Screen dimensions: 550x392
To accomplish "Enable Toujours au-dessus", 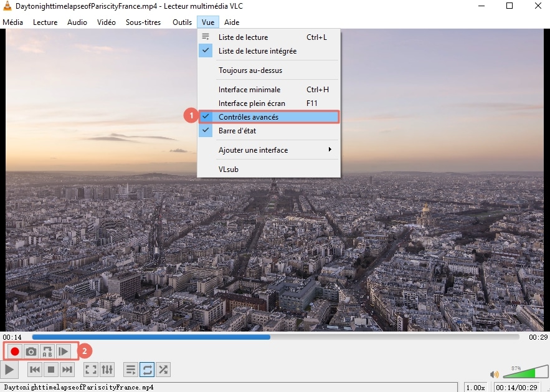I will click(x=269, y=70).
